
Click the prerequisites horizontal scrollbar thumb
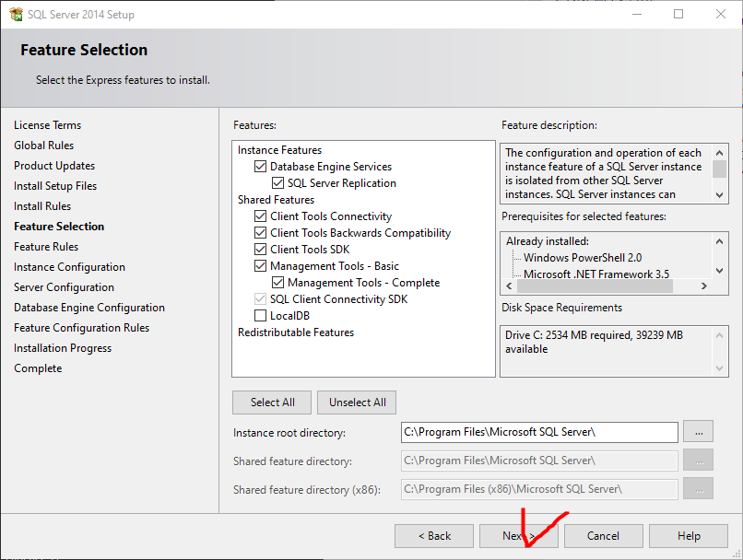click(x=595, y=286)
